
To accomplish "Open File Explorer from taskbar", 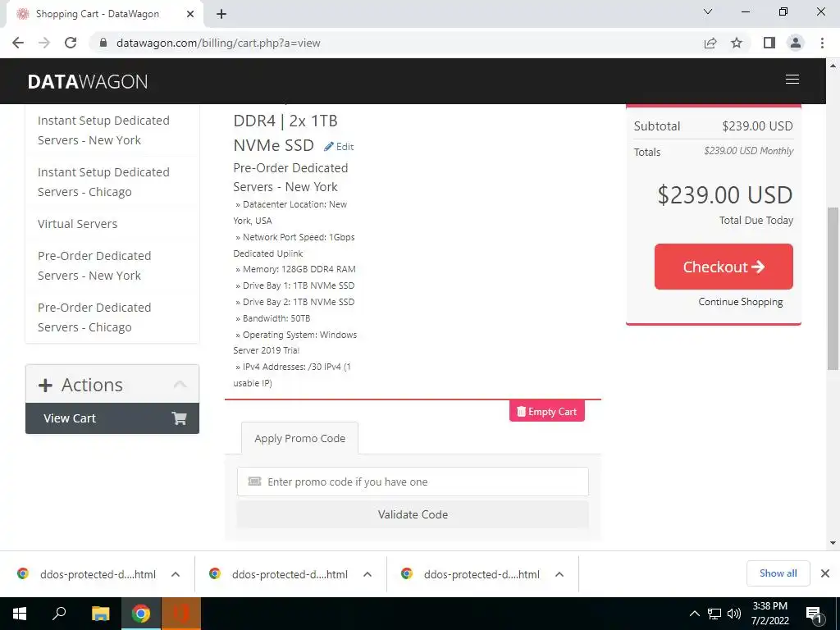I will 100,614.
